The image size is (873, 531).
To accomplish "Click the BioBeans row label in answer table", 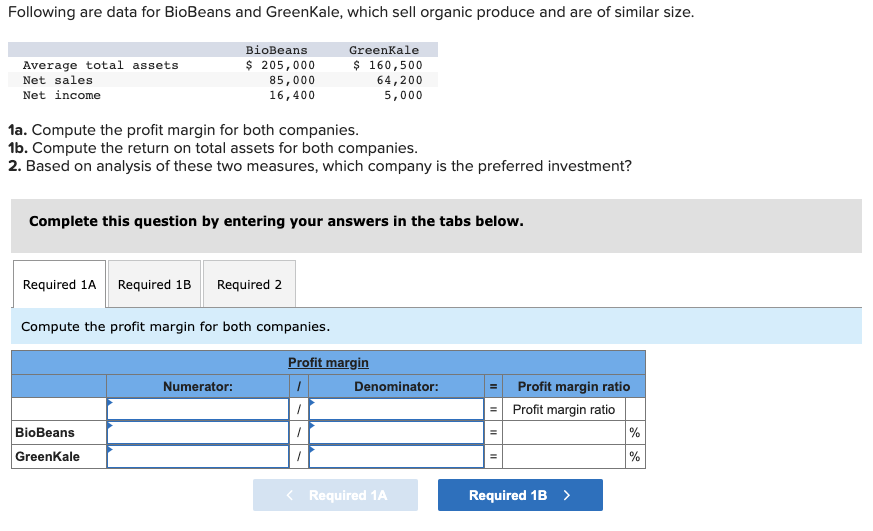I will coord(45,432).
